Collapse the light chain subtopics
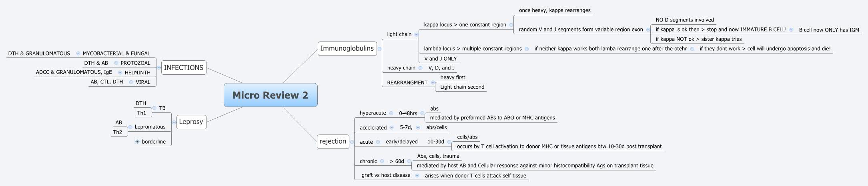Image resolution: width=868 pixels, height=186 pixels. [x=416, y=34]
